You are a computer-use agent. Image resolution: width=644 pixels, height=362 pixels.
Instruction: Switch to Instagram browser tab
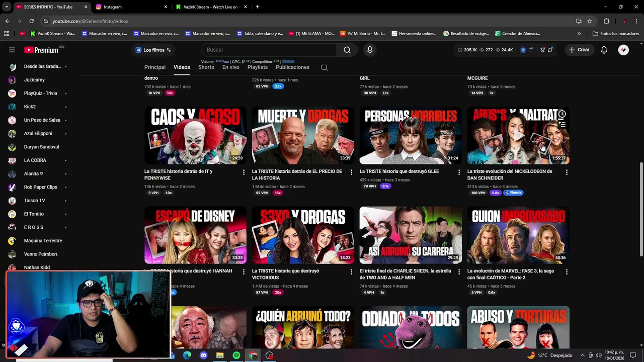click(x=131, y=7)
